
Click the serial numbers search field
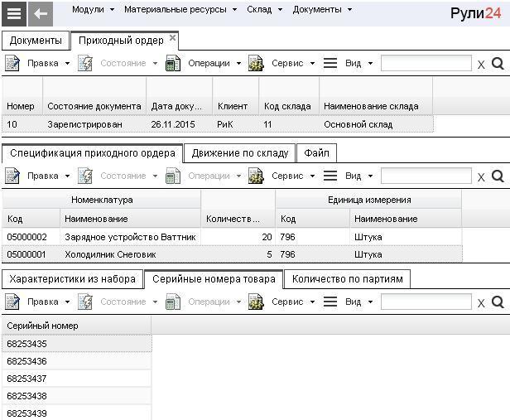click(426, 302)
